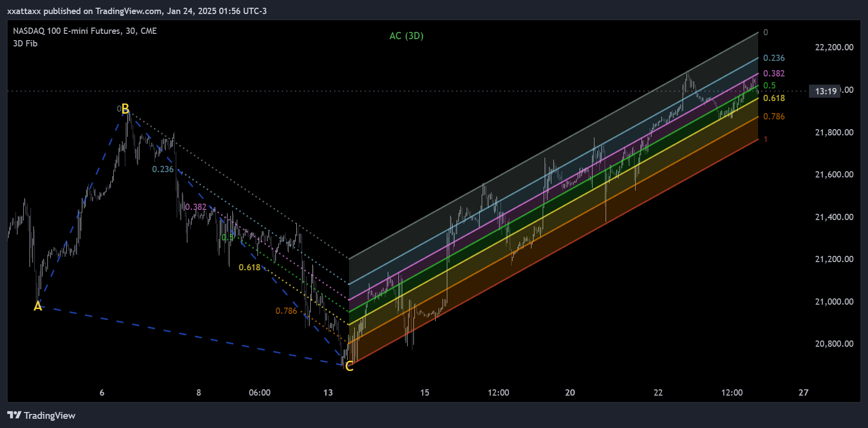Select the yellow point A label

[38, 306]
